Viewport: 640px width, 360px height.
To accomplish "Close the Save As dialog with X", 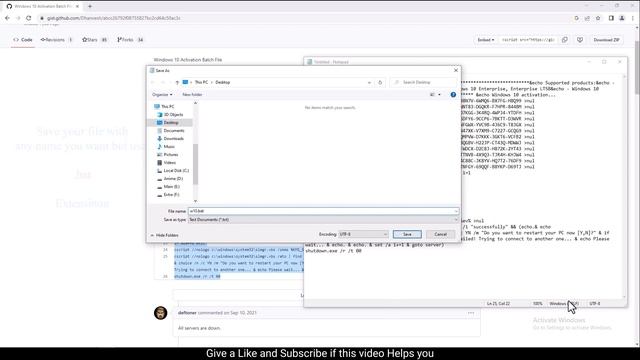I will [x=456, y=70].
